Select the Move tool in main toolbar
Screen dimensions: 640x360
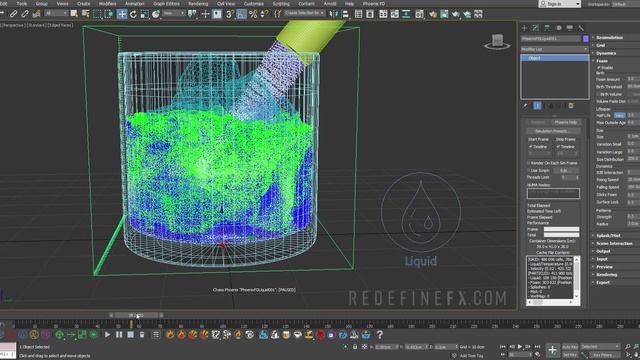(x=122, y=14)
